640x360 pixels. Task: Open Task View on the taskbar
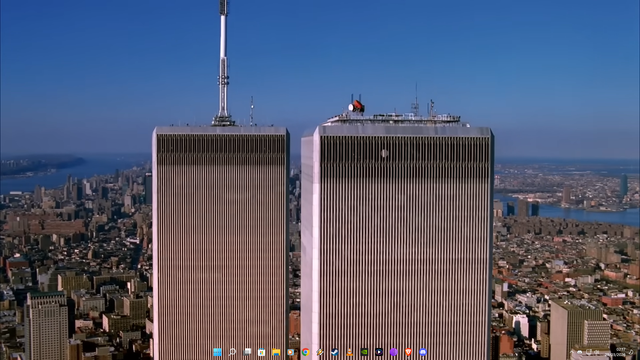247,352
